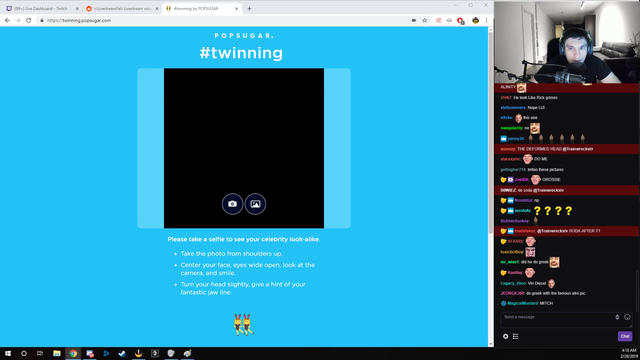Open the Windows Start menu
This screenshot has width=640, height=360.
coord(8,353)
